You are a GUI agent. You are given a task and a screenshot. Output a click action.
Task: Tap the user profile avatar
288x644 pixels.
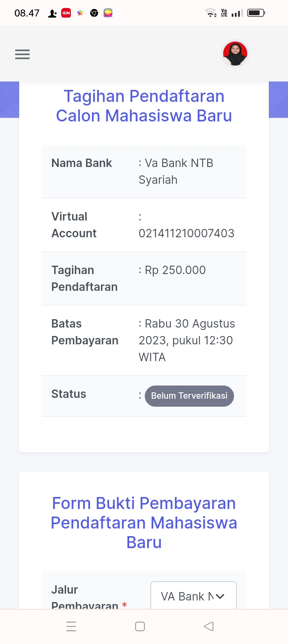pyautogui.click(x=235, y=54)
